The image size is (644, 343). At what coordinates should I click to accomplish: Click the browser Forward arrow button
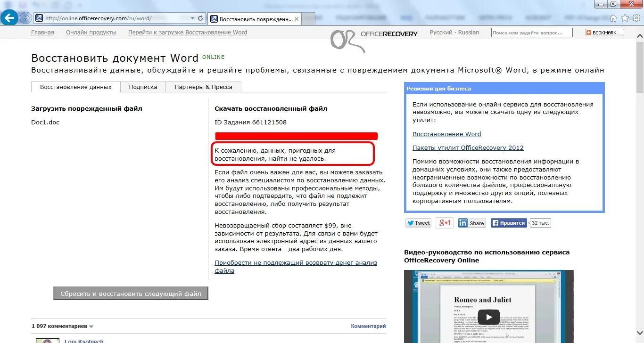25,18
